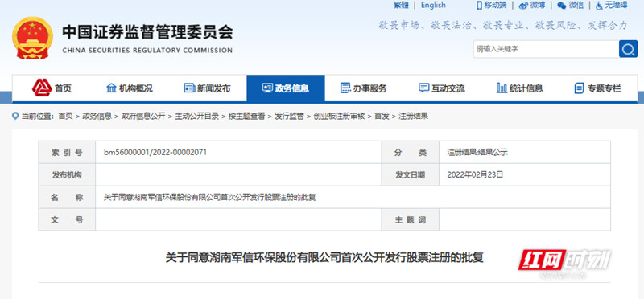The width and height of the screenshot is (644, 299).
Task: Switch to 繁體 traditional Chinese
Action: pyautogui.click(x=401, y=6)
